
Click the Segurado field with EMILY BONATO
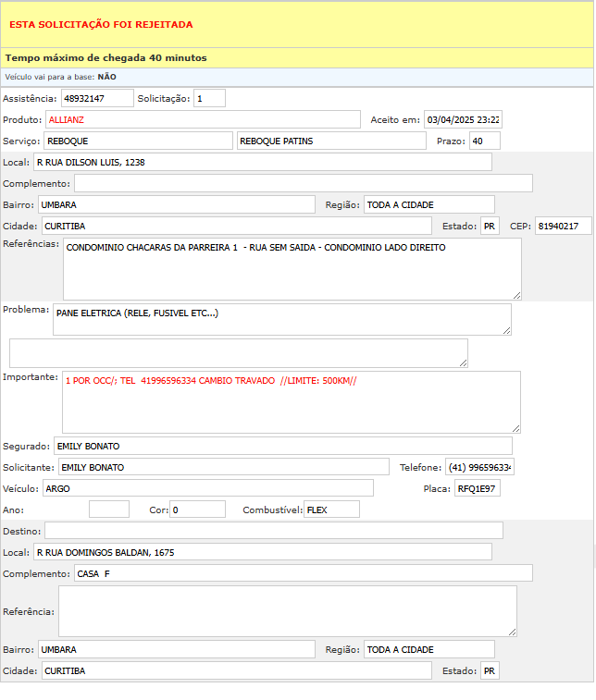pos(282,446)
